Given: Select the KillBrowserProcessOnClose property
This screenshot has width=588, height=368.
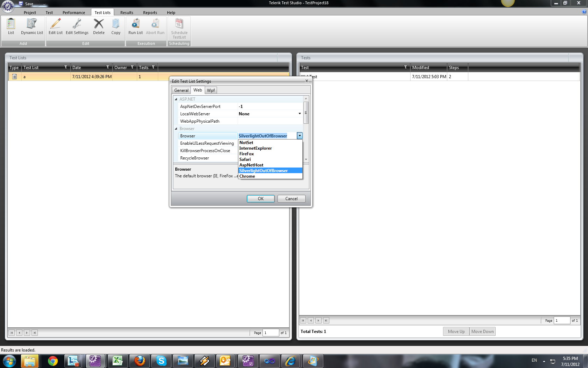Looking at the screenshot, I should pyautogui.click(x=208, y=150).
